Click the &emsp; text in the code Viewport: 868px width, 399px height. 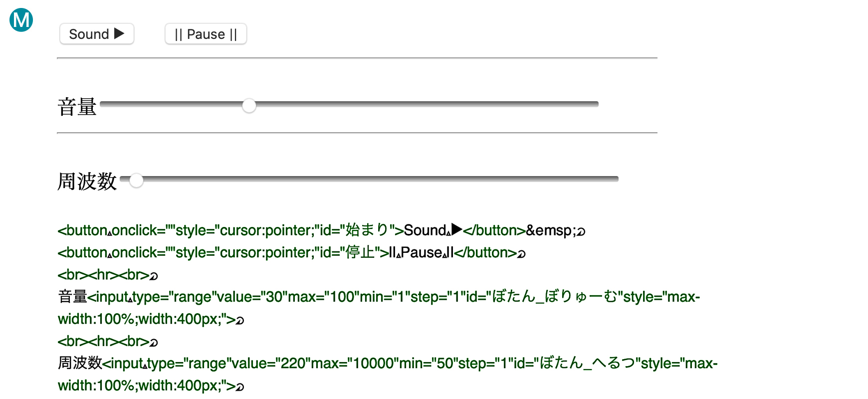pyautogui.click(x=551, y=230)
